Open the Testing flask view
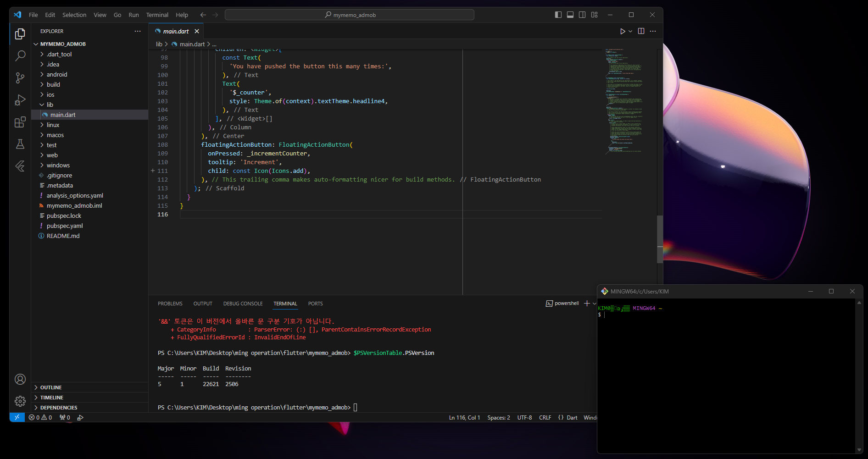The width and height of the screenshot is (868, 459). 20,144
